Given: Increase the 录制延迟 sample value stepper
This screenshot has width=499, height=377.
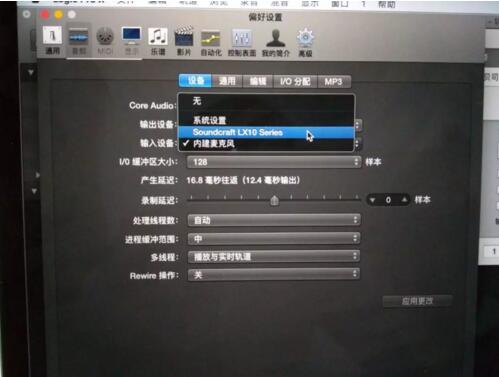Looking at the screenshot, I should (404, 200).
